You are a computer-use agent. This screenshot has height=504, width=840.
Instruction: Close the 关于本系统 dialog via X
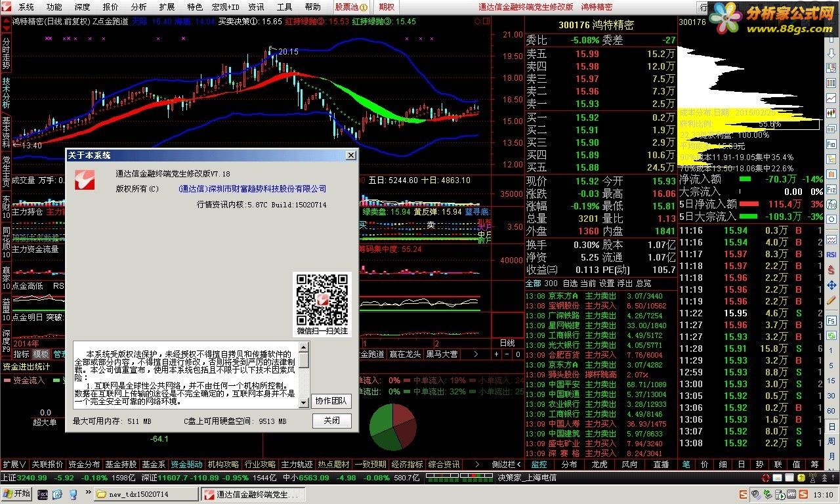pyautogui.click(x=351, y=155)
